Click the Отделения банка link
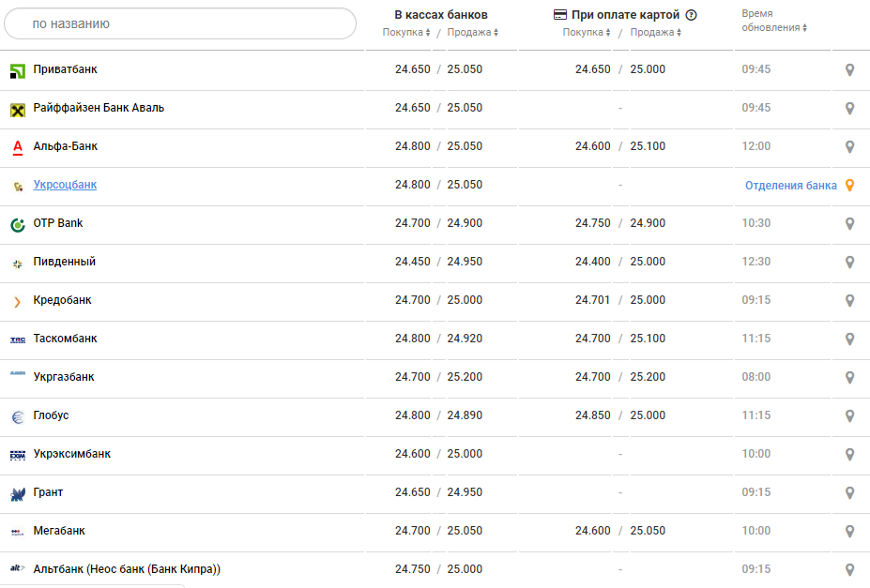Image resolution: width=870 pixels, height=588 pixels. [x=790, y=185]
